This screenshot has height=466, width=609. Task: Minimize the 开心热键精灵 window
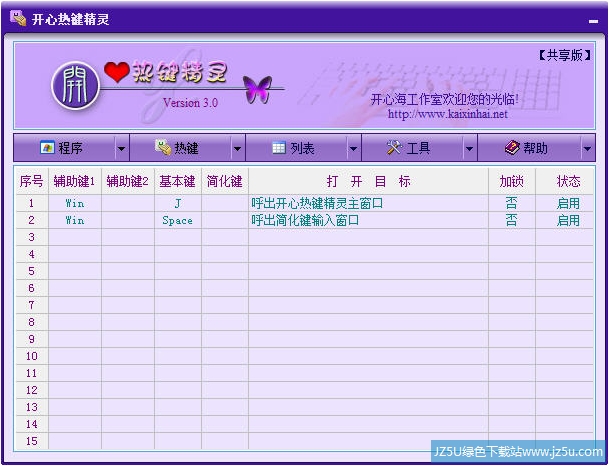tap(593, 21)
